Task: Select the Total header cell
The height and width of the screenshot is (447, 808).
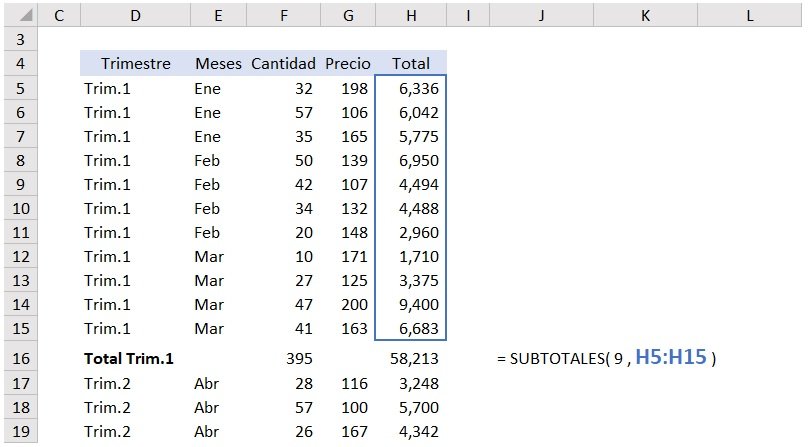Action: point(411,64)
